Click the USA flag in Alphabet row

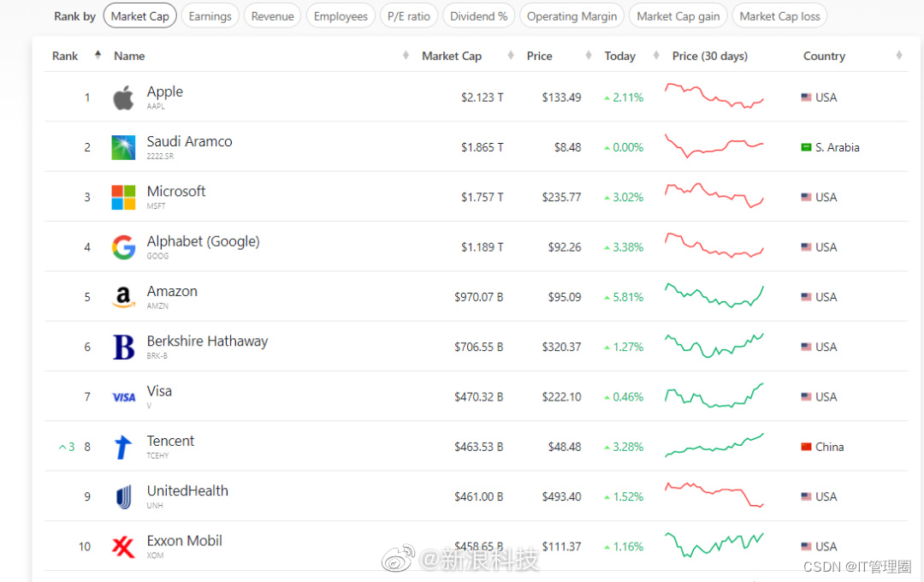pyautogui.click(x=806, y=247)
